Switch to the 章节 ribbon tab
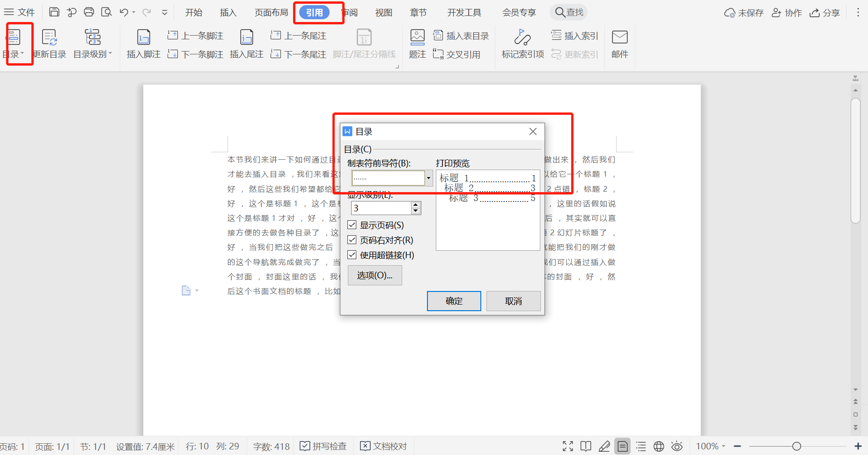This screenshot has height=455, width=868. tap(418, 13)
